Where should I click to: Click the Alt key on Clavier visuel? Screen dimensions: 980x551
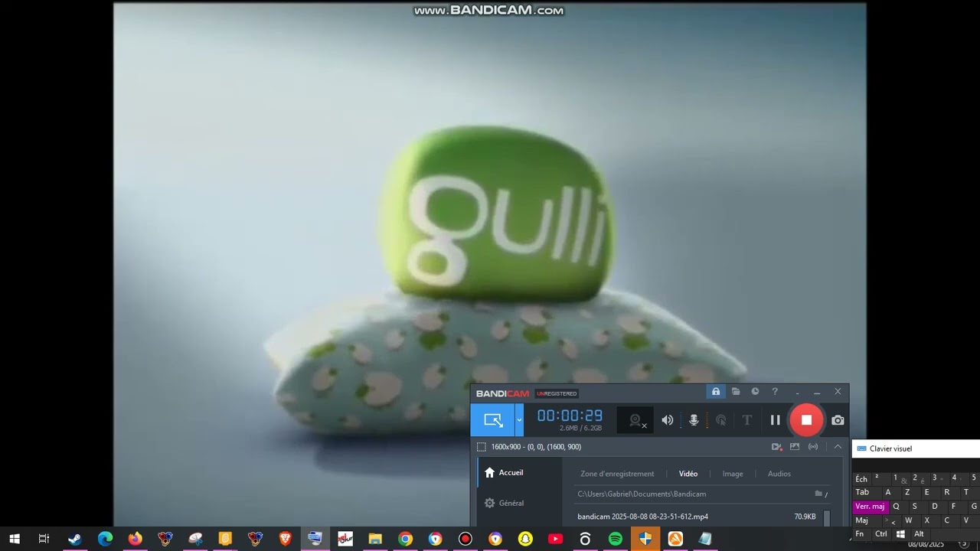919,534
